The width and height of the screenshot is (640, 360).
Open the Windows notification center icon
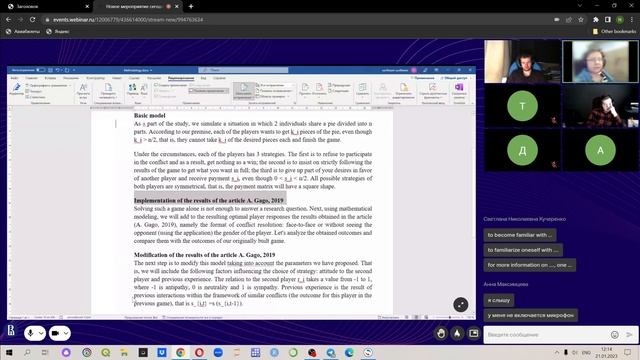point(627,352)
